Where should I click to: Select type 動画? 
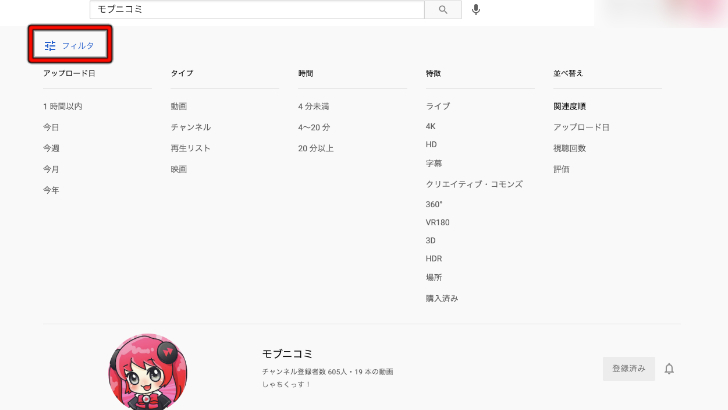(179, 106)
